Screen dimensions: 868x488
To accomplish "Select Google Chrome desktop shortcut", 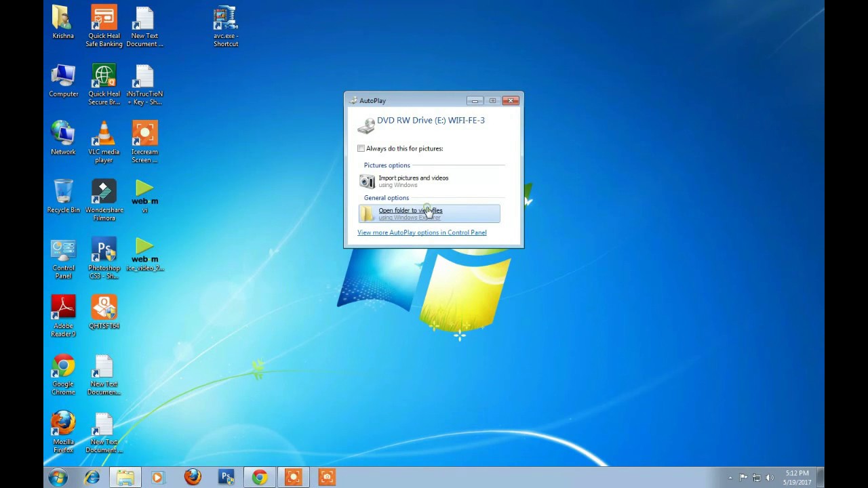I will (x=63, y=375).
